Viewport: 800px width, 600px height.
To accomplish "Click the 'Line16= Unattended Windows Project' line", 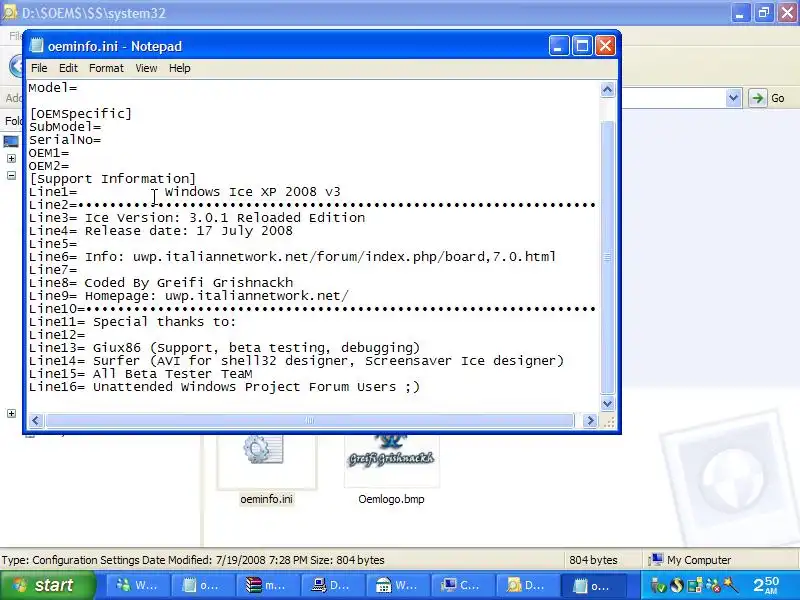I will pyautogui.click(x=224, y=387).
